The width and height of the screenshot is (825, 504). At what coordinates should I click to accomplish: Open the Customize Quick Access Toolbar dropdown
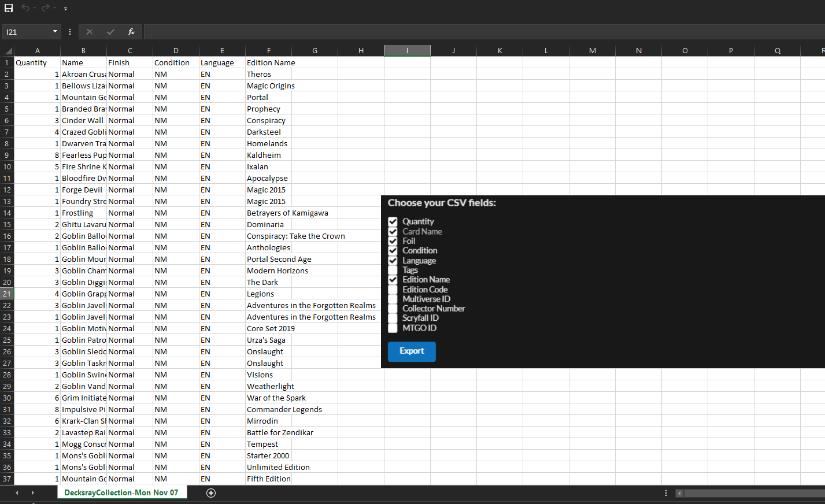point(65,9)
